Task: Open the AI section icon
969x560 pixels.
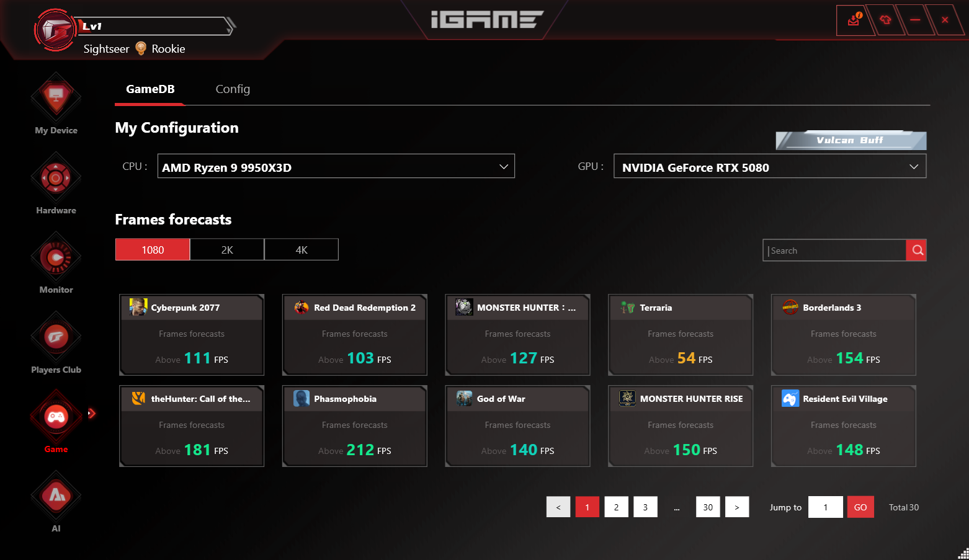Action: point(56,496)
